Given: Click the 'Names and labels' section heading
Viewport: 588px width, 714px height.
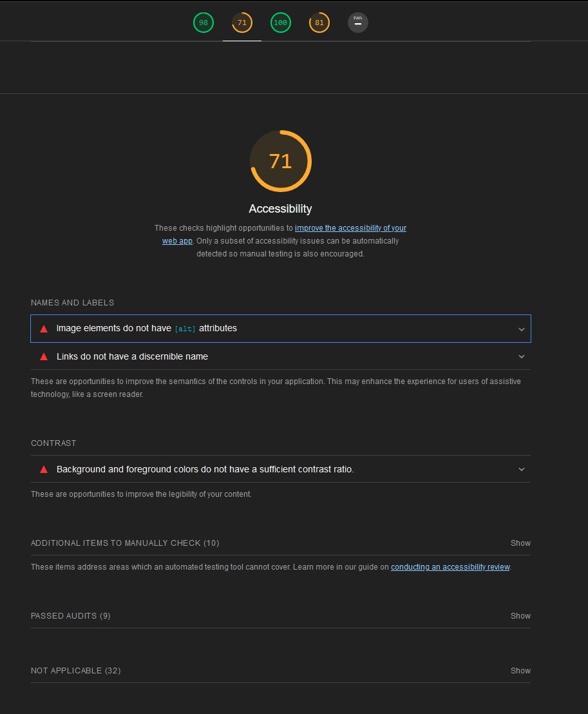Looking at the screenshot, I should pos(72,303).
